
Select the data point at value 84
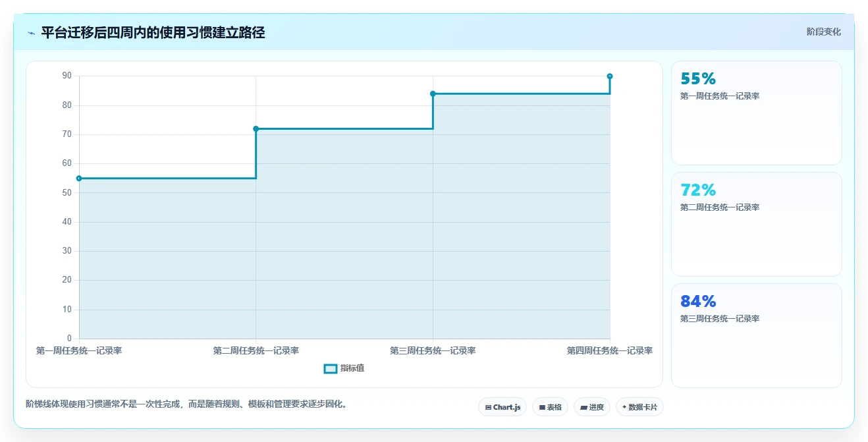click(433, 94)
